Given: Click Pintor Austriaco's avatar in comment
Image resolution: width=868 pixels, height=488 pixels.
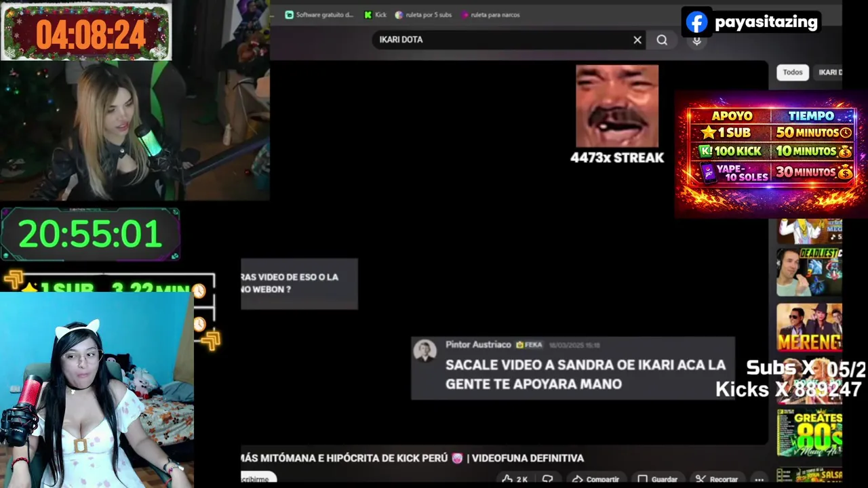Looking at the screenshot, I should tap(425, 351).
